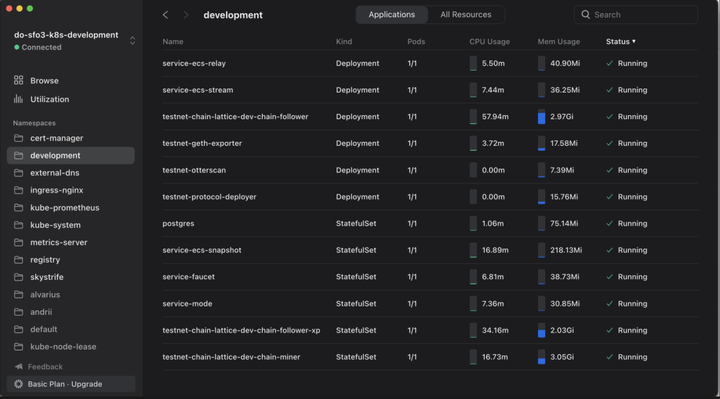Open the postgres StatefulSet row
Viewport: 720px width, 399px height.
[430, 223]
